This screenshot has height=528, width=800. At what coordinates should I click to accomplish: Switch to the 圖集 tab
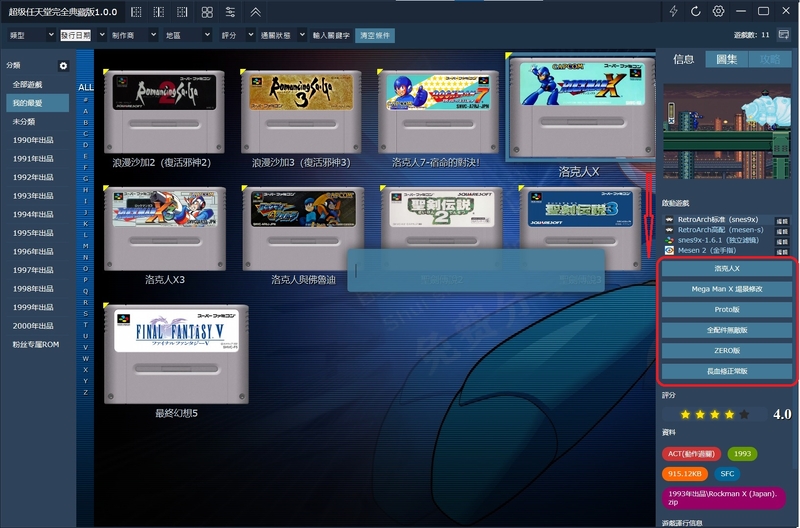coord(727,59)
